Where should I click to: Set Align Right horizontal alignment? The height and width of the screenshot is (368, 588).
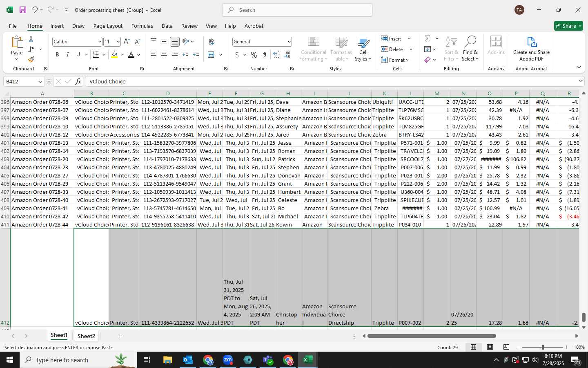pos(175,55)
